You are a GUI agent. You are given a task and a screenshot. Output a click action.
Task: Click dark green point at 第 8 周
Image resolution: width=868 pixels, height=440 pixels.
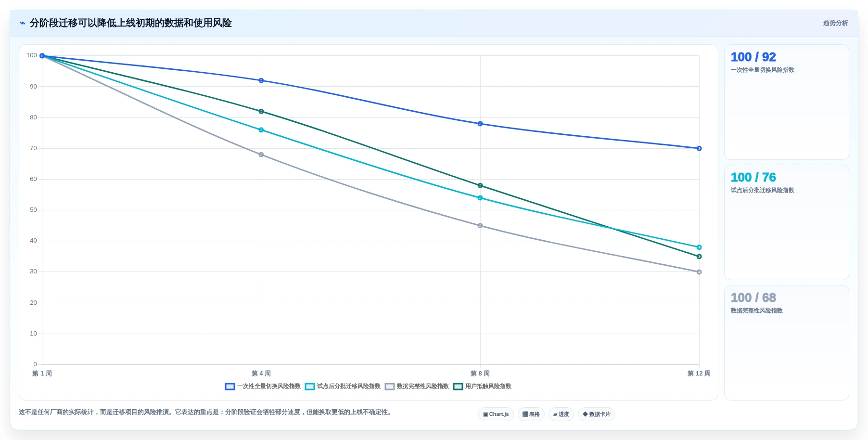(480, 185)
